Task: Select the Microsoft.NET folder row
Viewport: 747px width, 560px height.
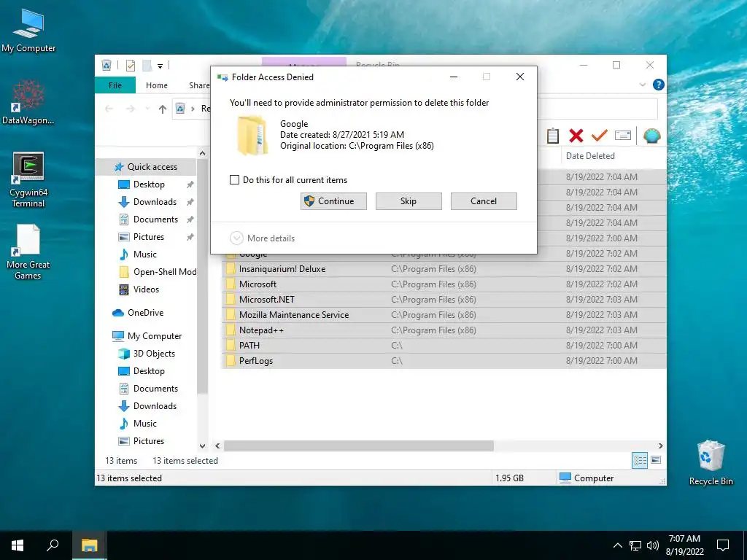Action: coord(444,300)
